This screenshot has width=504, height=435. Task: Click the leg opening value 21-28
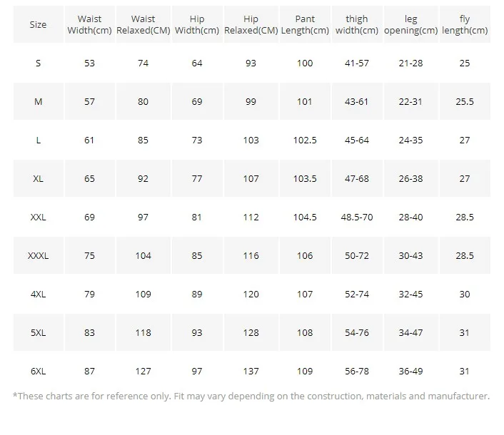pos(410,63)
